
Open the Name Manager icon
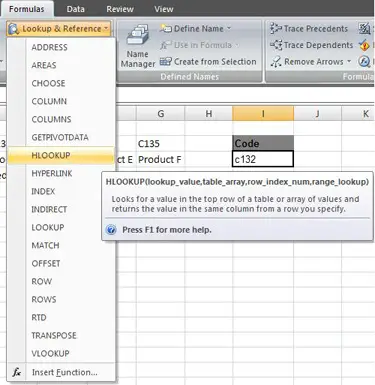137,35
